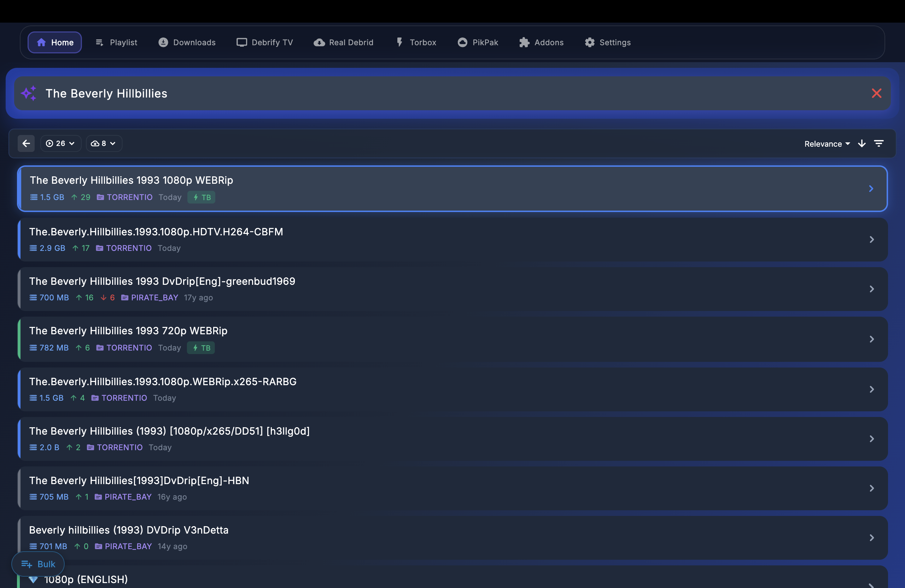Open the Relevance sorting dropdown

point(826,144)
